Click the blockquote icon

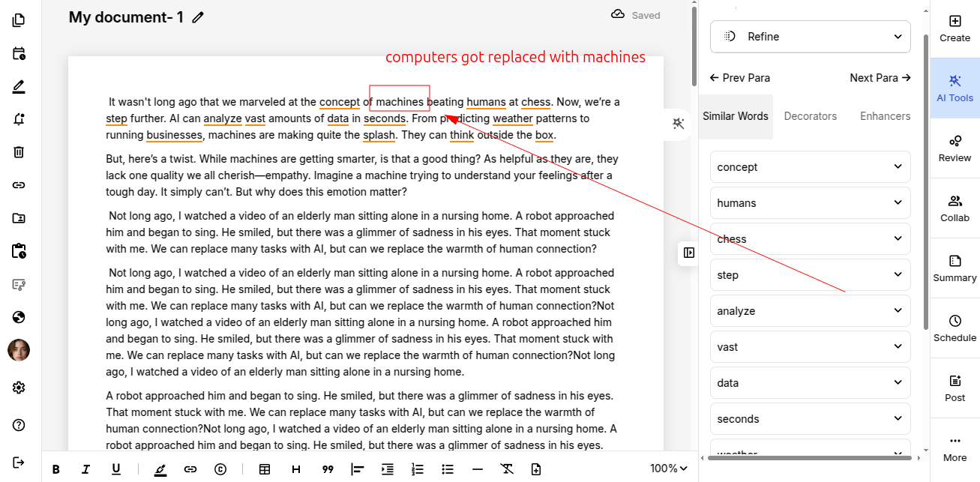328,469
